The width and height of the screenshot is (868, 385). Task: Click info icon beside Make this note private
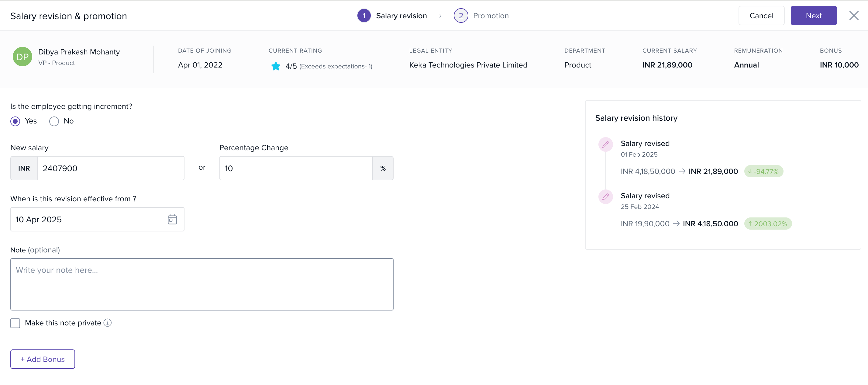[108, 323]
